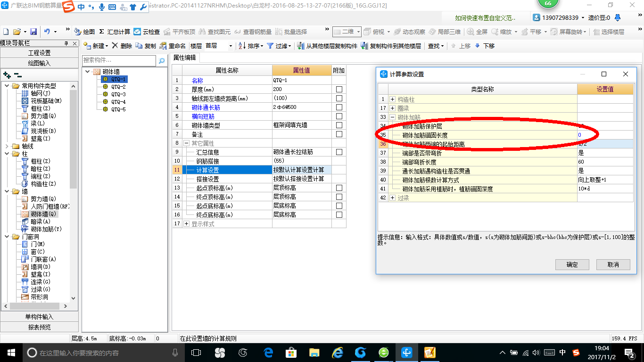Image resolution: width=644 pixels, height=362 pixels.
Task: Click the component search magnifier icon
Action: pos(162,61)
